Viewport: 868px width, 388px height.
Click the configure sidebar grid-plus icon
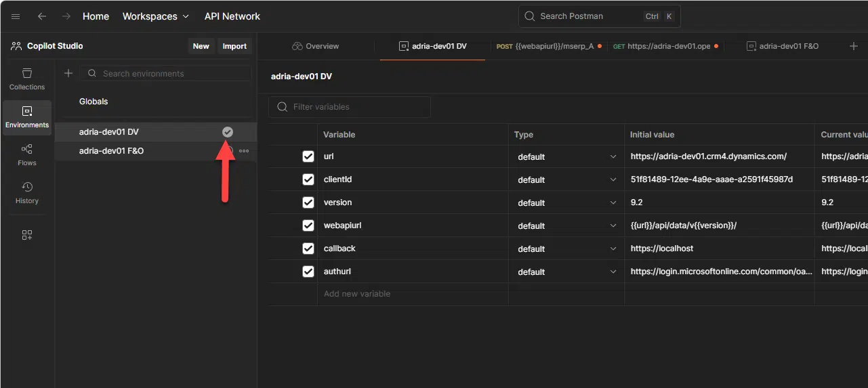(x=27, y=235)
